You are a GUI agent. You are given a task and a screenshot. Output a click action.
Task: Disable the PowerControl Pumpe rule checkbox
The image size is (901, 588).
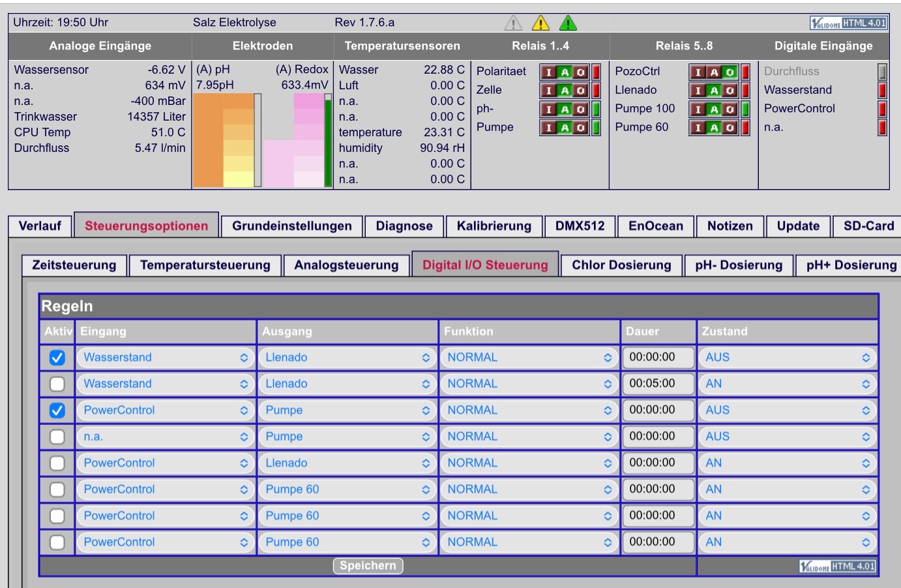tap(57, 411)
